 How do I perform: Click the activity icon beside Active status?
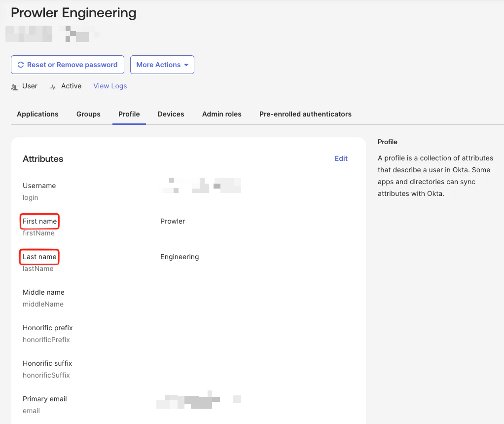coord(52,86)
